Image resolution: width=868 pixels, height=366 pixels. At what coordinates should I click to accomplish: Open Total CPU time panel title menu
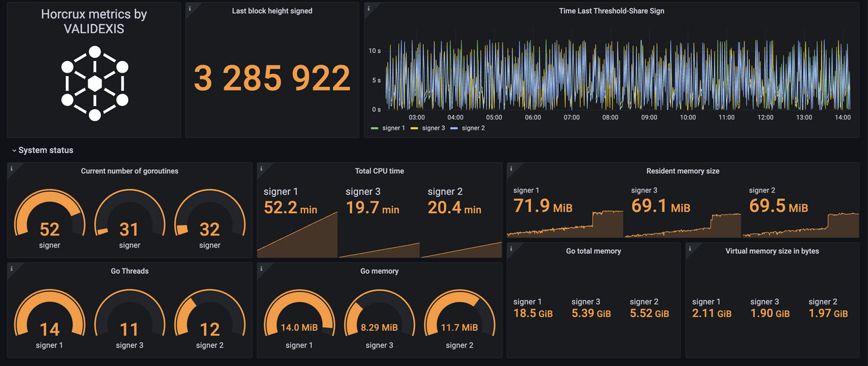pyautogui.click(x=379, y=171)
